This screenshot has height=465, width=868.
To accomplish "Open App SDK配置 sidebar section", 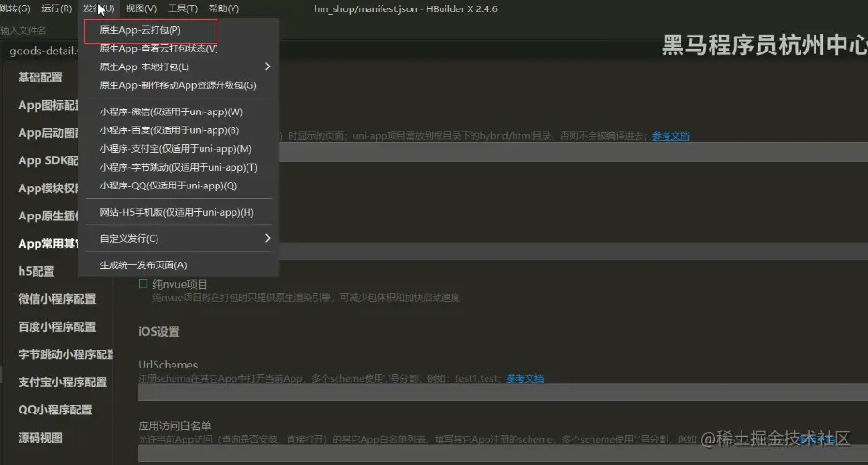I will [x=48, y=160].
